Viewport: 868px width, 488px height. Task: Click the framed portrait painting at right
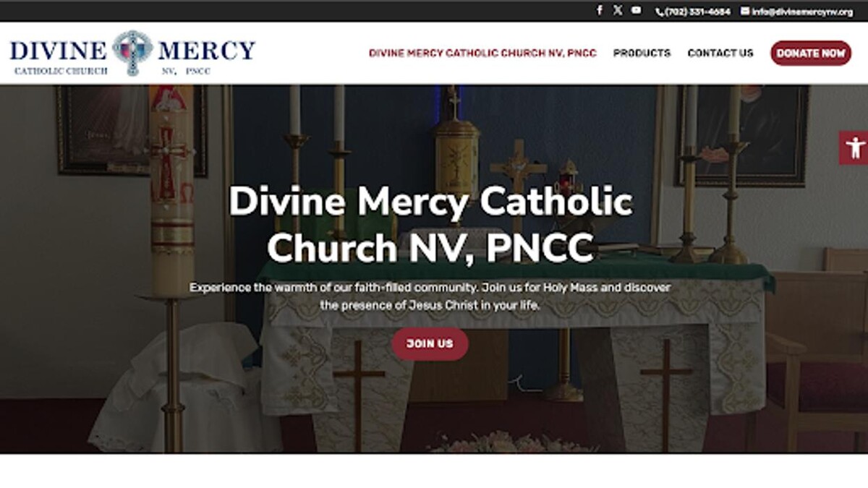[743, 135]
